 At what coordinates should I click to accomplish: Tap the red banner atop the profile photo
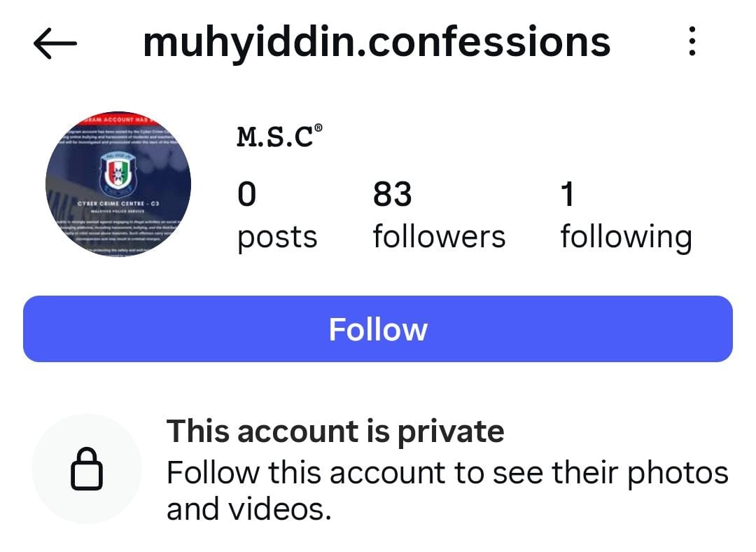(x=118, y=118)
